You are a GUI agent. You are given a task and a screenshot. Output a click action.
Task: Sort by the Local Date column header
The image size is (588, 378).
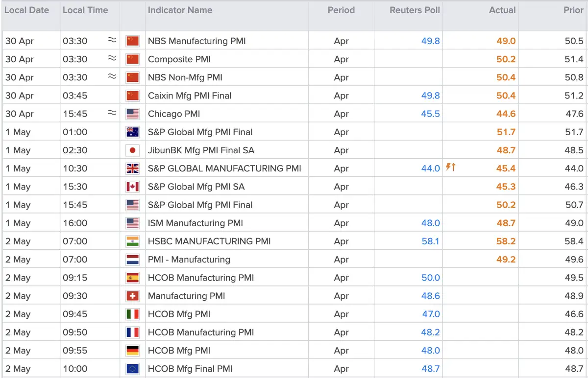click(x=27, y=10)
